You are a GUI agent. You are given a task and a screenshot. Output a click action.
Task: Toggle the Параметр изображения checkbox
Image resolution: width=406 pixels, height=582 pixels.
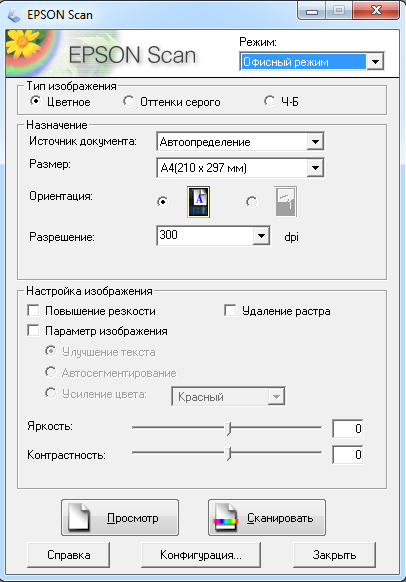tap(33, 330)
